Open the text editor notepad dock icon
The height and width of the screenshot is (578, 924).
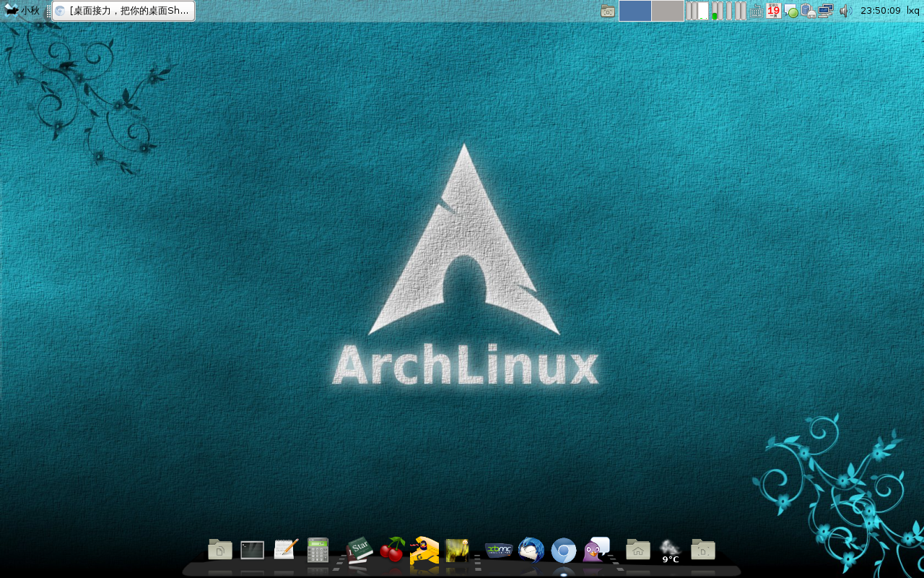[x=286, y=549]
